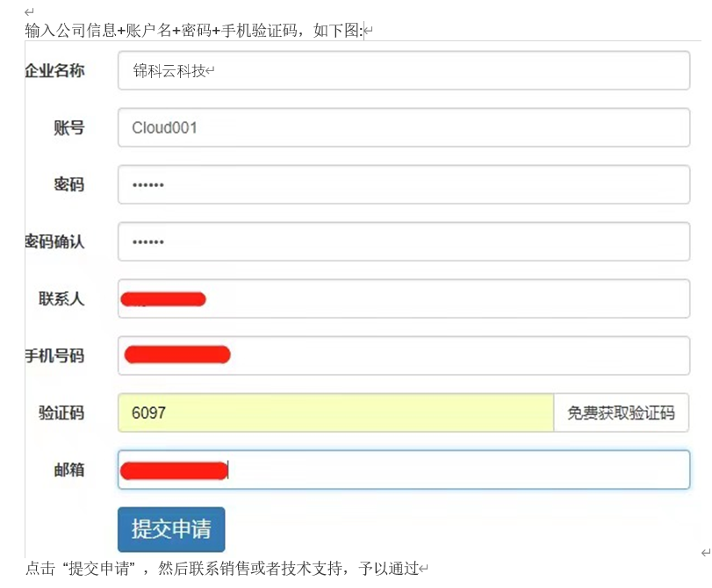Click the 邮箱 email input field
Viewport: 712px width, 588px height.
tap(404, 470)
